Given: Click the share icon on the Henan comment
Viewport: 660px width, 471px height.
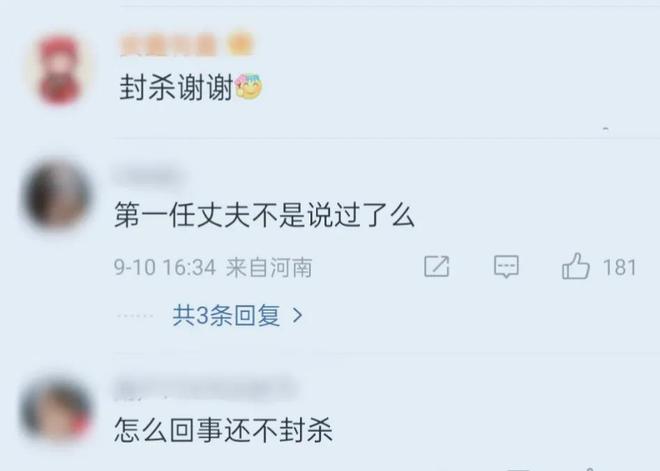Looking at the screenshot, I should [x=436, y=266].
